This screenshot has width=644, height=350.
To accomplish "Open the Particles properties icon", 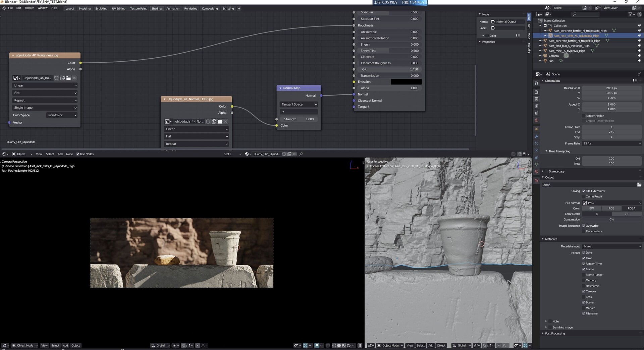I will tap(536, 143).
